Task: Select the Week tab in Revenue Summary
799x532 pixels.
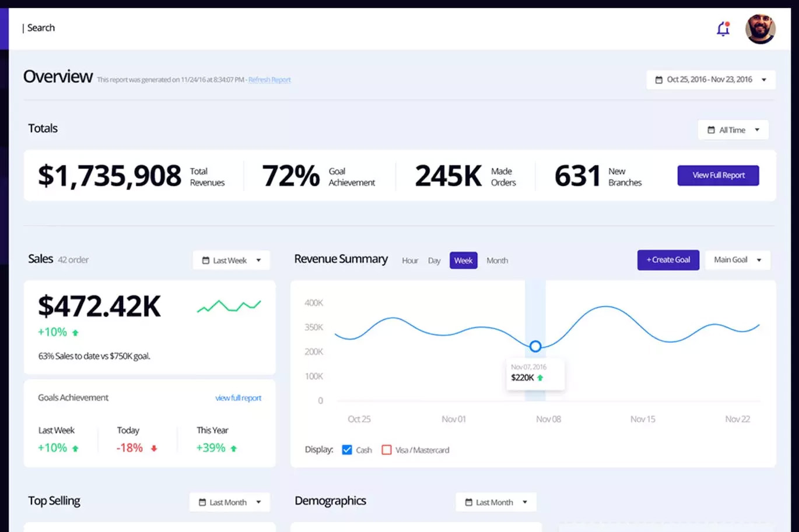Action: pos(464,260)
